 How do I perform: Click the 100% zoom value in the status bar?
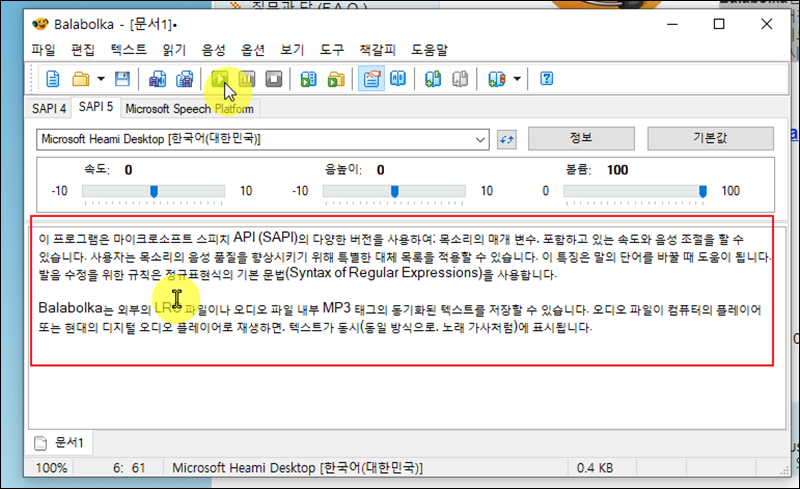(x=52, y=468)
